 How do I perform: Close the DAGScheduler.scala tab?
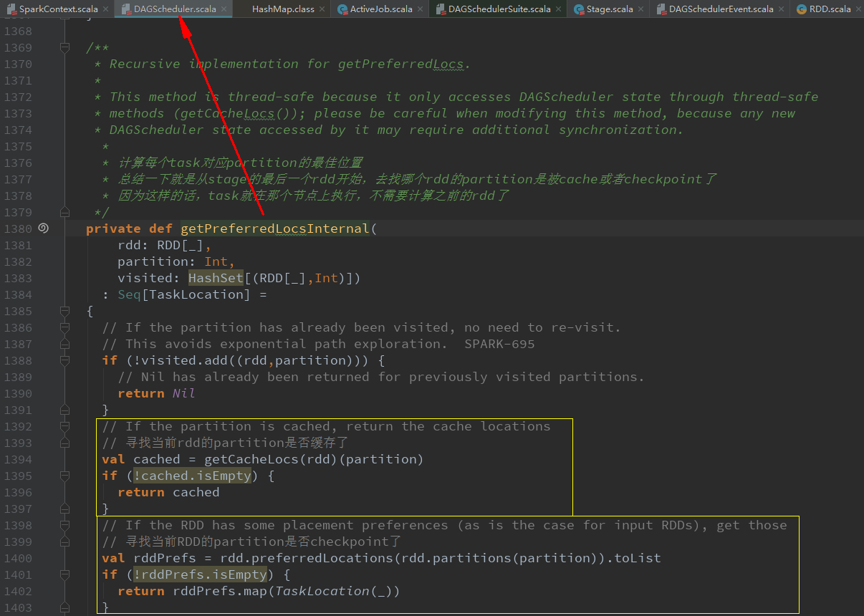pos(224,9)
